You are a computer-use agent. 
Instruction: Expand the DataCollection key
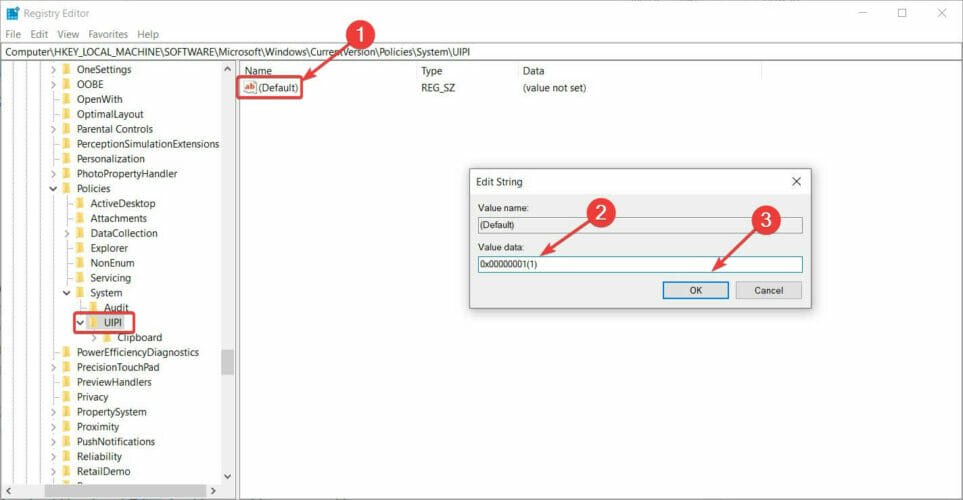(x=66, y=233)
